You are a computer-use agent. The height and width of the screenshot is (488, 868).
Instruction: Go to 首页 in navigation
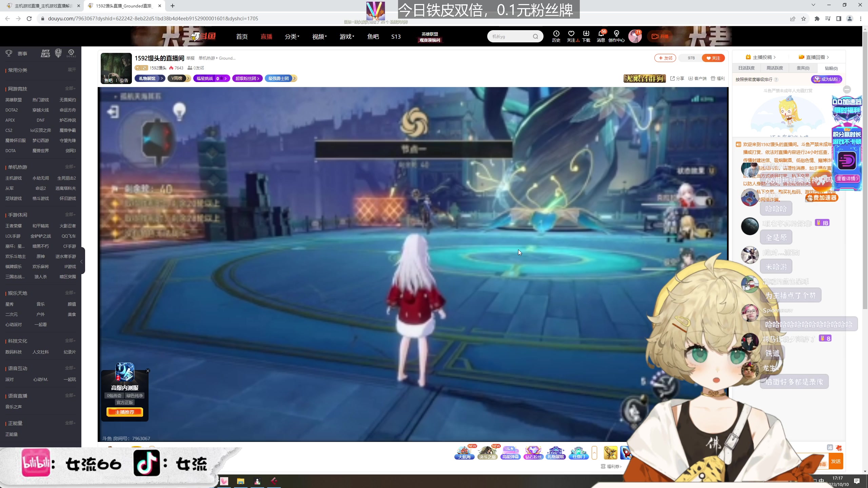242,36
